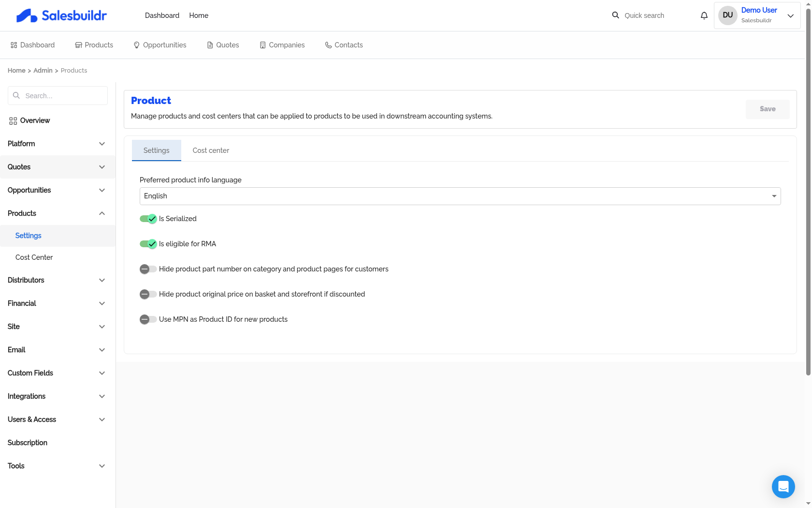Click the Companies building icon
Image resolution: width=812 pixels, height=508 pixels.
click(x=261, y=45)
